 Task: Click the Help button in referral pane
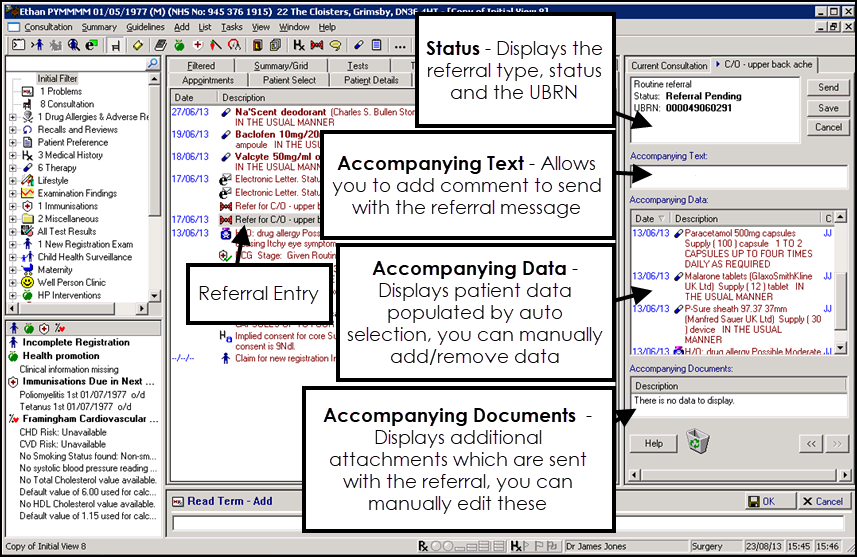[653, 443]
